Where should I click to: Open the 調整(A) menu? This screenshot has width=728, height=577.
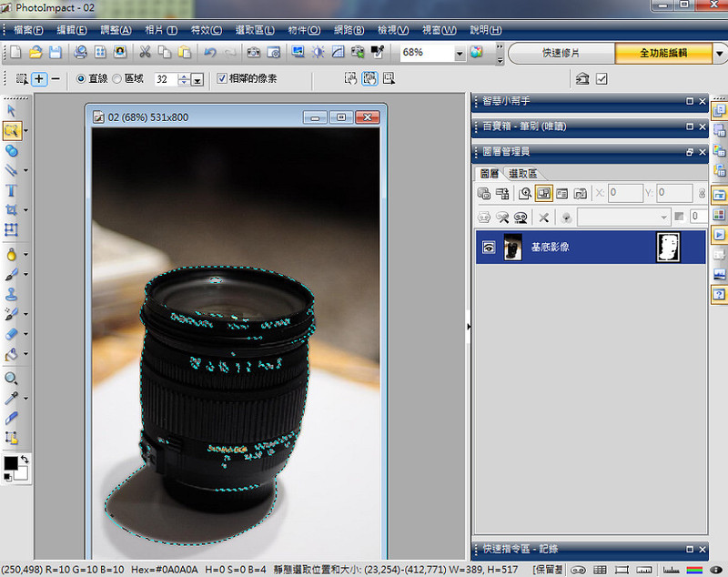coord(116,30)
